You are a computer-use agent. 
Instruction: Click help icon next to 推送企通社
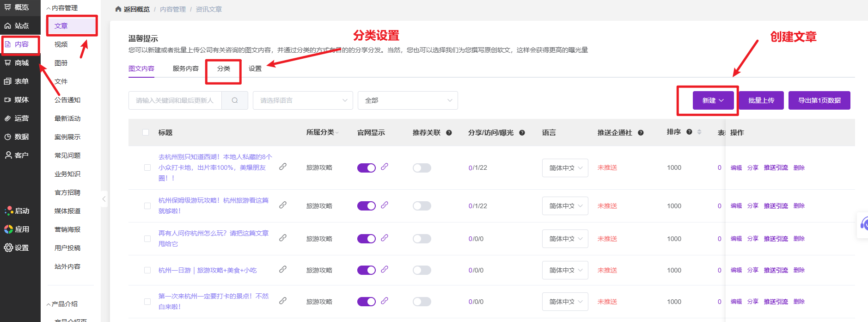pyautogui.click(x=641, y=133)
